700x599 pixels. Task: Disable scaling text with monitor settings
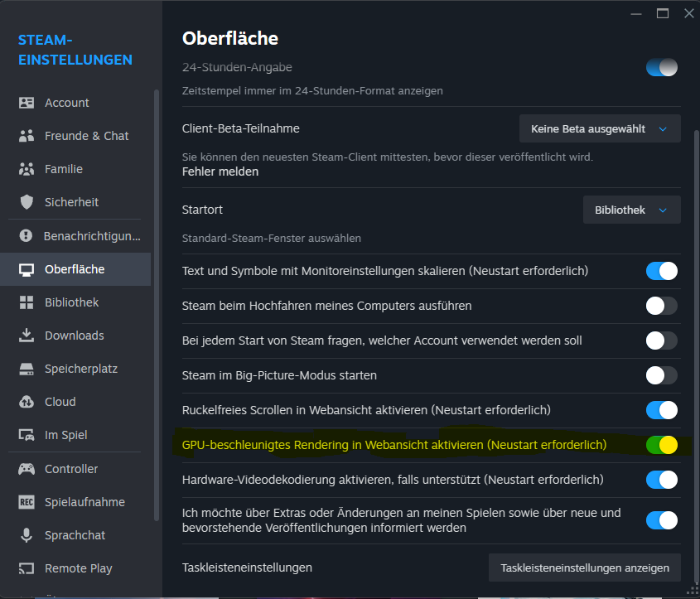pyautogui.click(x=662, y=271)
